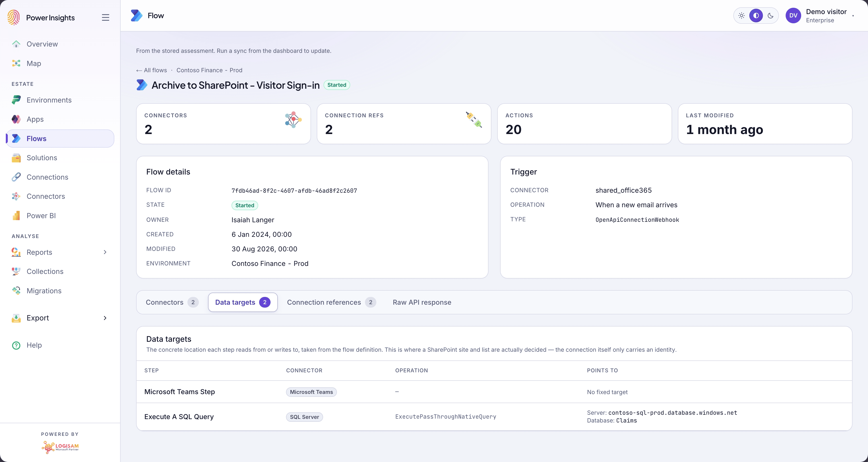Click the SQL Server connector badge
Viewport: 868px width, 462px height.
(x=304, y=417)
